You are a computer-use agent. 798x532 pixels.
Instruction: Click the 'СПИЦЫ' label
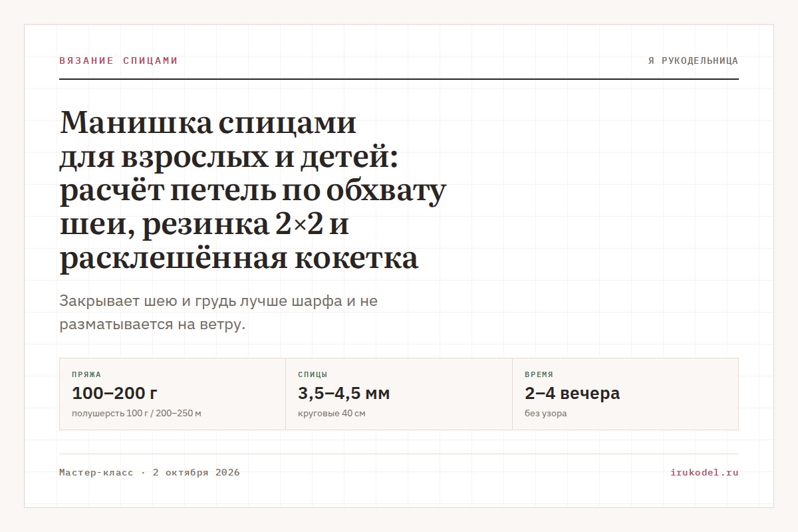point(313,374)
